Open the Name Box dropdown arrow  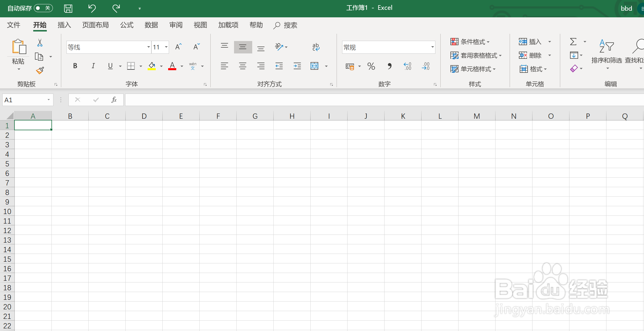point(49,100)
